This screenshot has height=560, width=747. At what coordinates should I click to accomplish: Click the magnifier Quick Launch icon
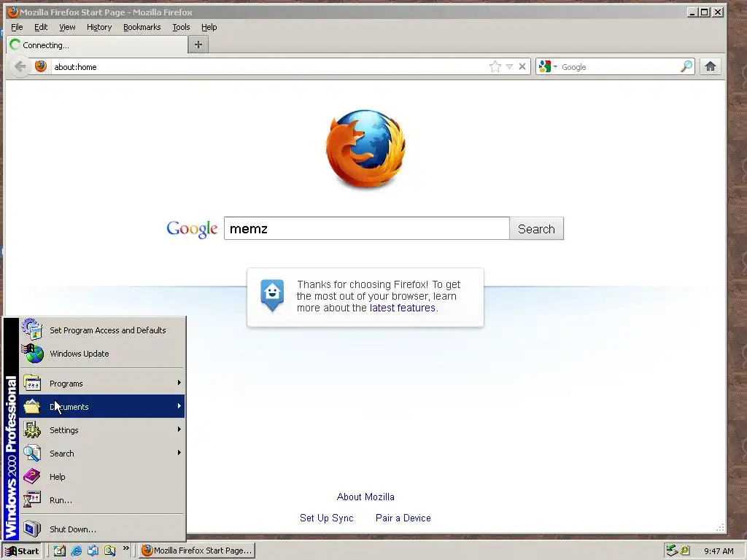pos(110,551)
